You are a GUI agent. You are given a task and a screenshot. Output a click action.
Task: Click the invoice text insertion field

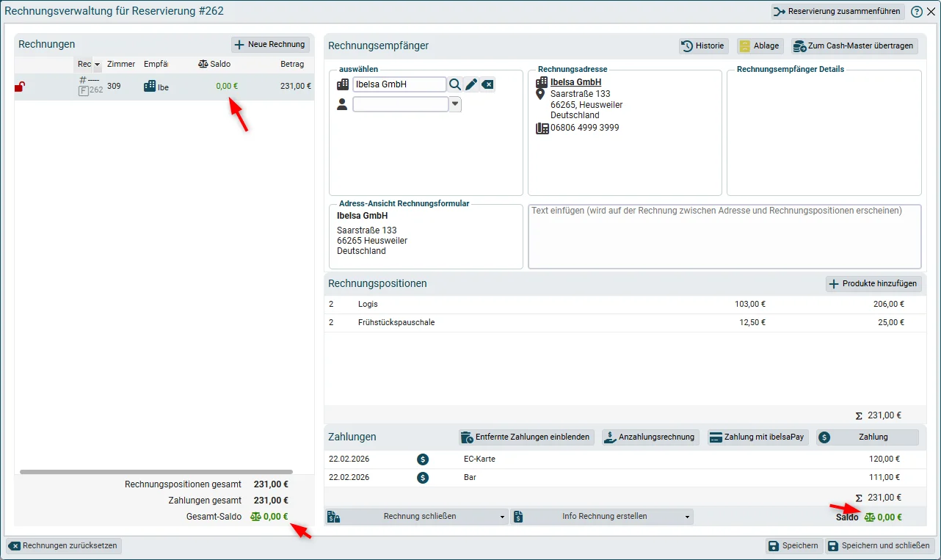724,236
